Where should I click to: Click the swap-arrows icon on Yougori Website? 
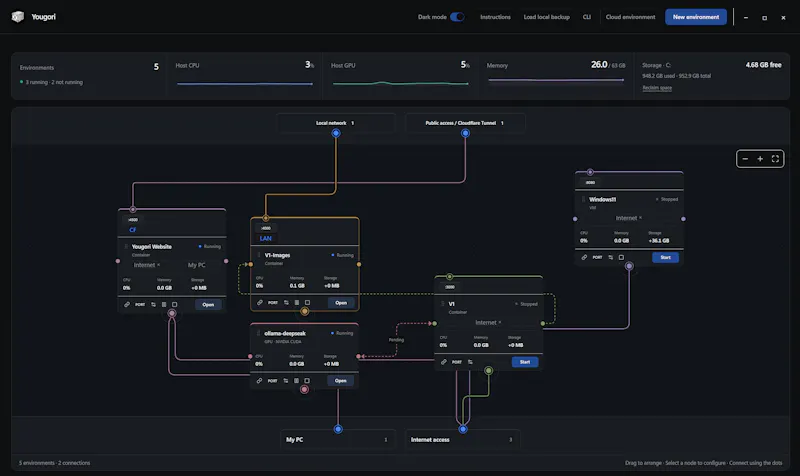pos(153,305)
